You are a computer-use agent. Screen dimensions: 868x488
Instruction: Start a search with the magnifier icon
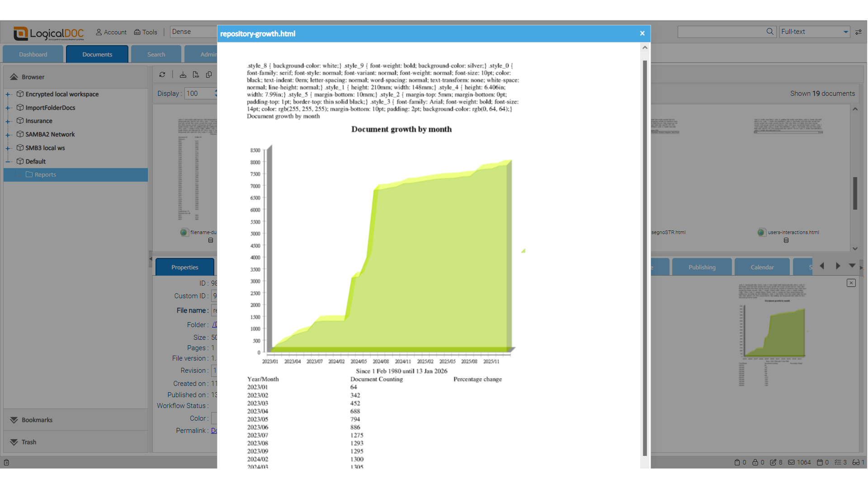pos(770,32)
